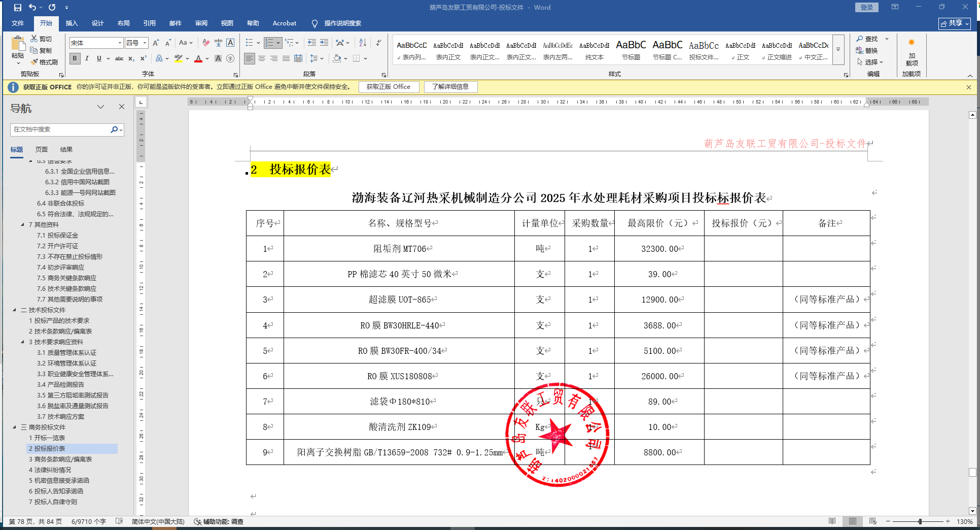Apply the yellow text highlight color
Viewport: 980px width, 530px height.
[178, 58]
